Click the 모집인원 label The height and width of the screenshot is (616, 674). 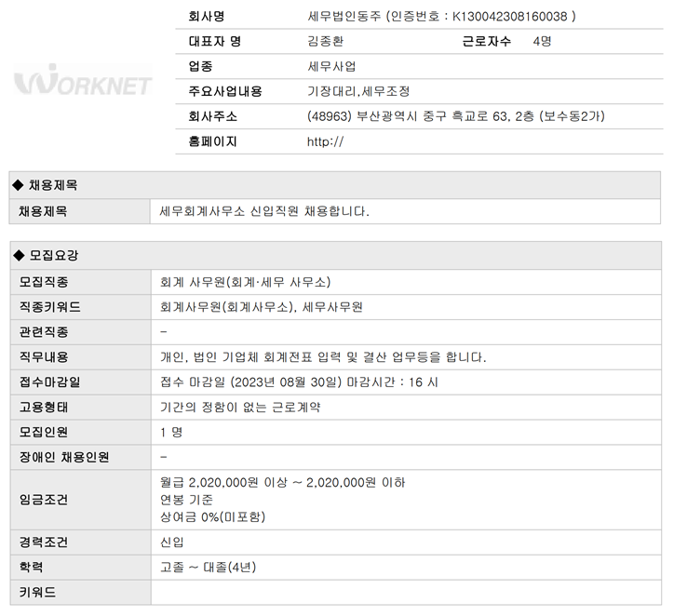tap(44, 433)
